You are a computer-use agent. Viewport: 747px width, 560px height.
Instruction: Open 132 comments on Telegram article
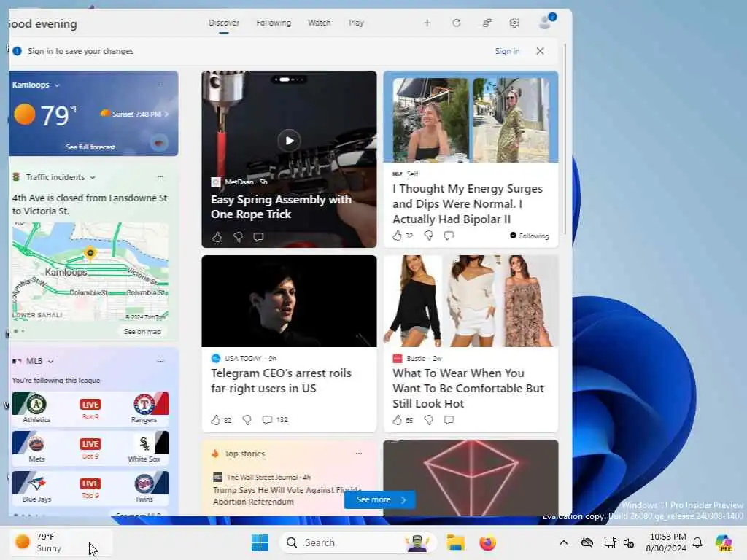click(275, 419)
